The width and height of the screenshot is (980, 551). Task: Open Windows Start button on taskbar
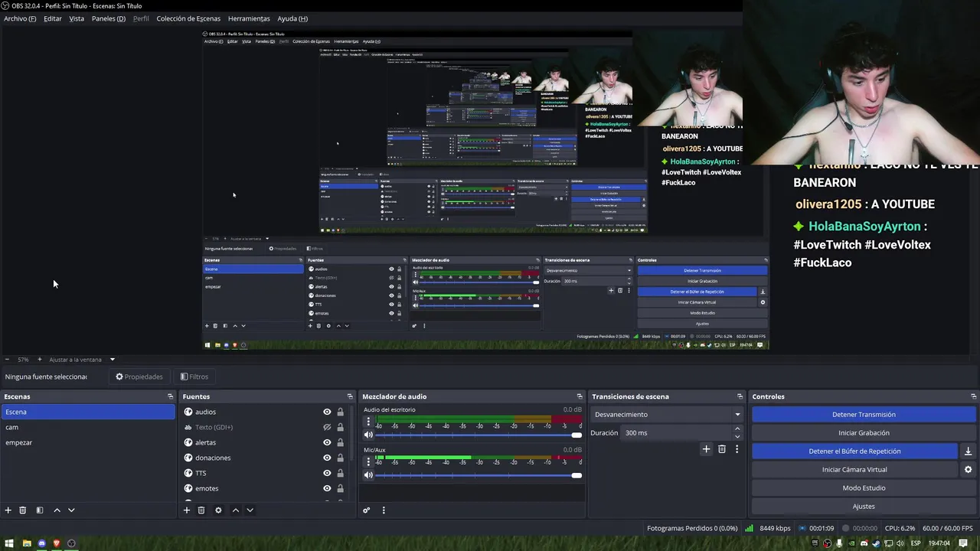10,543
